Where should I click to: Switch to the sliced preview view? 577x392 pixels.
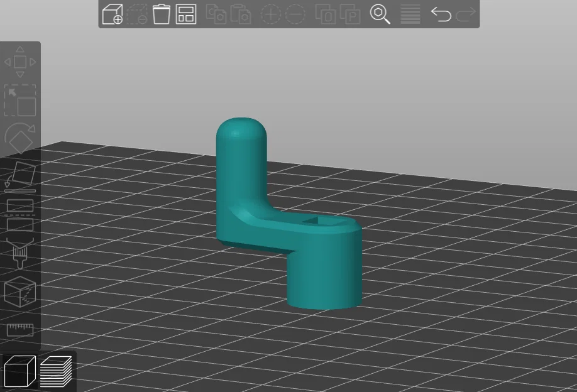click(x=56, y=371)
